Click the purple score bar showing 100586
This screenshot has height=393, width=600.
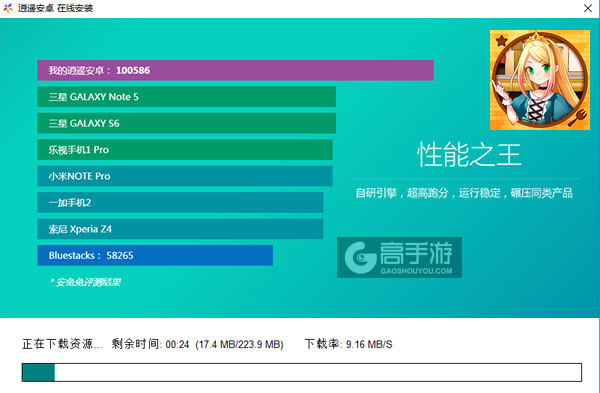pos(235,70)
